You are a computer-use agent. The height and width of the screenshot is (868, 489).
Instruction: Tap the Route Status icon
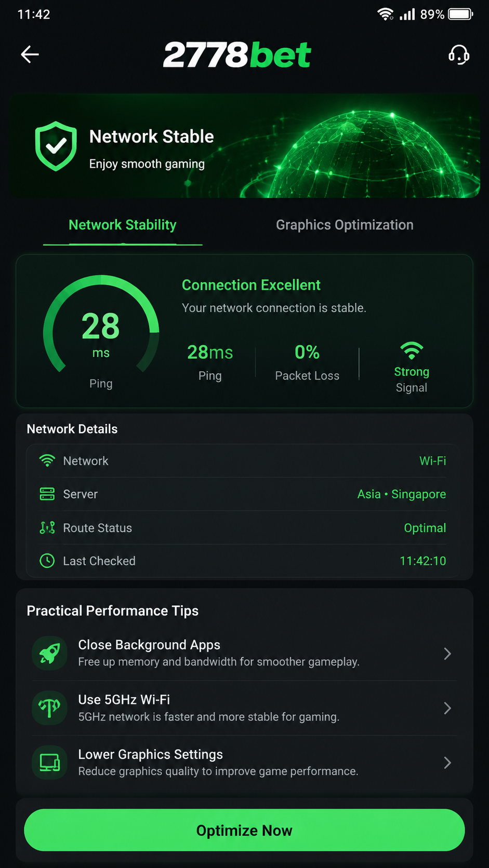point(47,527)
